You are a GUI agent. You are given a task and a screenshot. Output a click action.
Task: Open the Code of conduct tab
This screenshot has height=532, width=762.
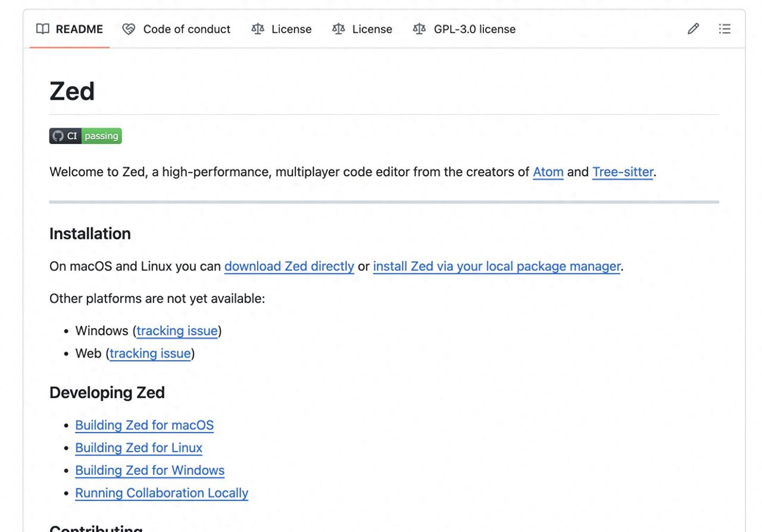pos(176,29)
